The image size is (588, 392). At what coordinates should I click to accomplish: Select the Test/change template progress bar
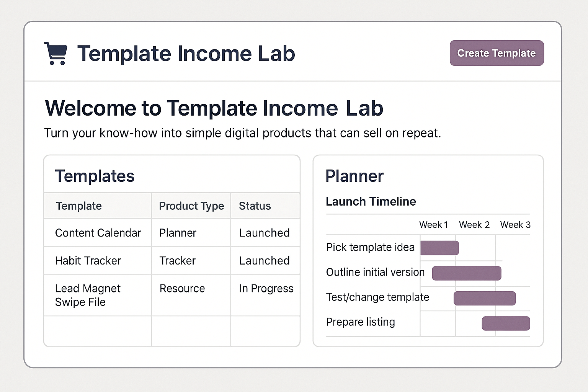point(485,298)
